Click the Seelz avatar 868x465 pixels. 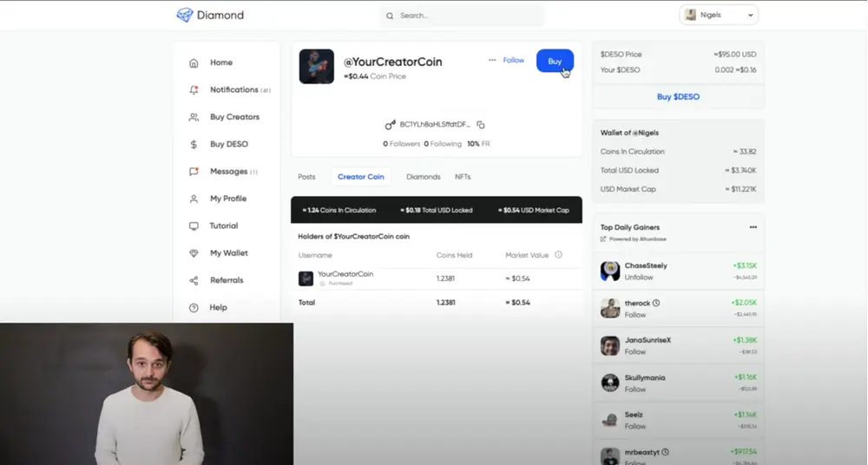[610, 420]
